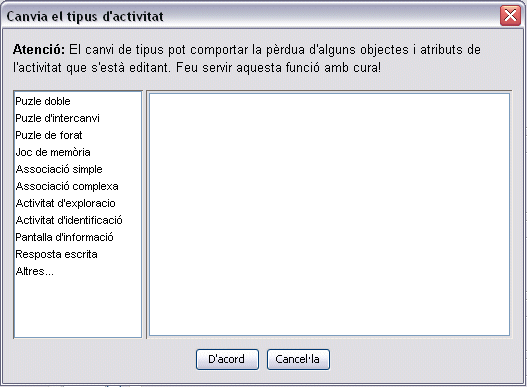Viewport: 527px width, 387px height.
Task: Pick Puzle de forat from list
Action: (x=78, y=135)
